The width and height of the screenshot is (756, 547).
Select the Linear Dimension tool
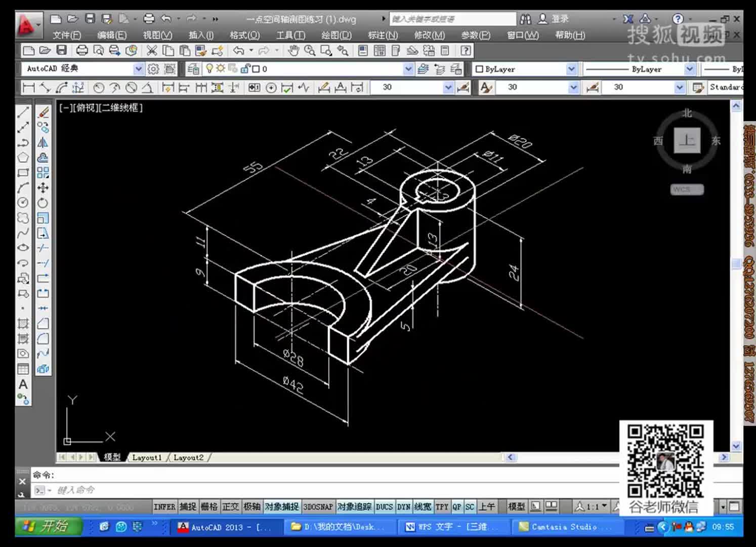27,87
